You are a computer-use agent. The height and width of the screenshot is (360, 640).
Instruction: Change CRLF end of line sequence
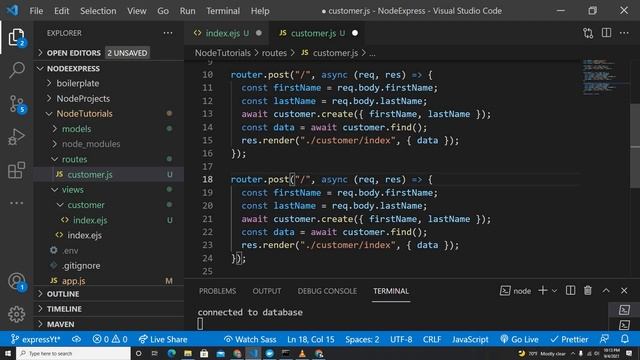tap(432, 339)
